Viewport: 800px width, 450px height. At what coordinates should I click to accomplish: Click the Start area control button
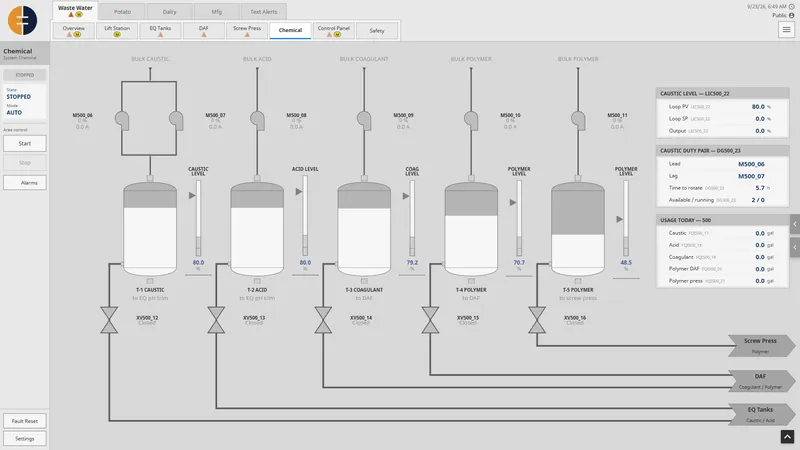point(24,143)
